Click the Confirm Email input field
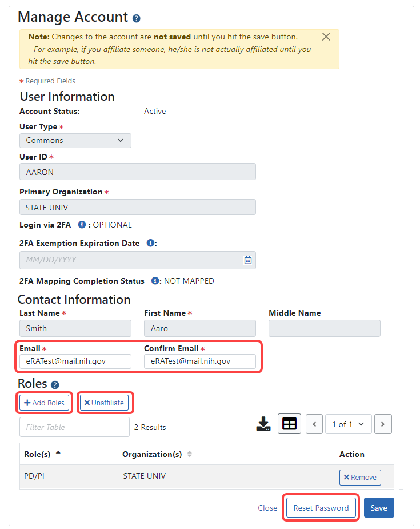Image resolution: width=420 pixels, height=529 pixels. pos(200,361)
